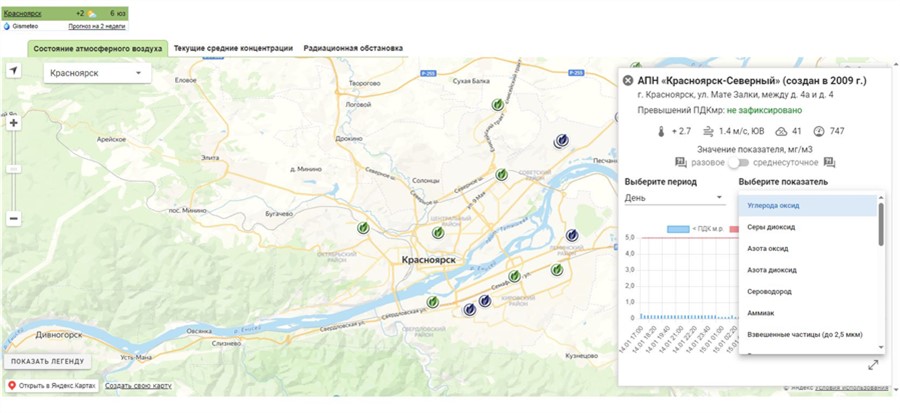The width and height of the screenshot is (900, 413).
Task: Choose Азота оксид indicator
Action: [x=808, y=249]
